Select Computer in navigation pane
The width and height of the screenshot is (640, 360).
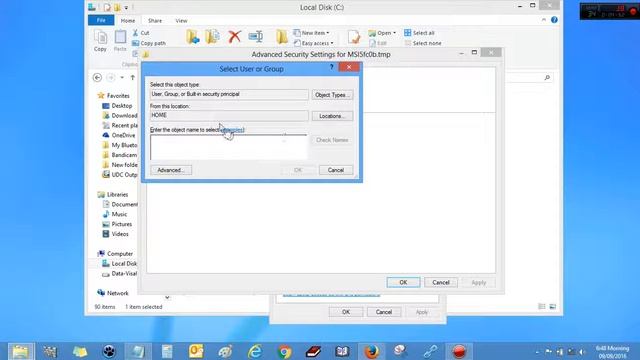[115, 253]
